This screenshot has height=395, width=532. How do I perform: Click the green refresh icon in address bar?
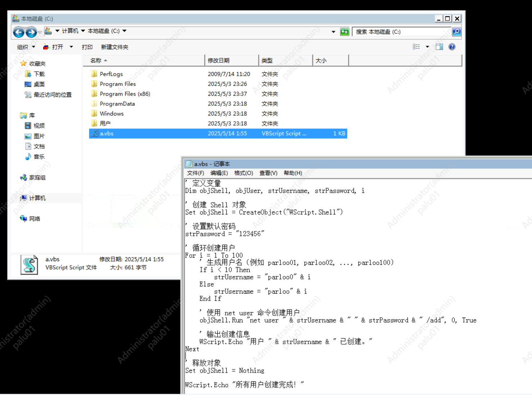[x=345, y=32]
